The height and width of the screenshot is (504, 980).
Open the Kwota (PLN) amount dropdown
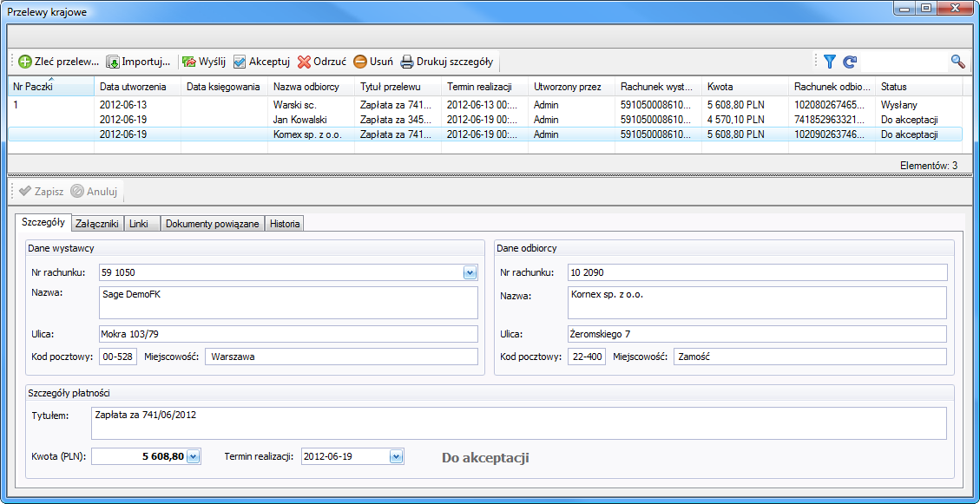(193, 456)
